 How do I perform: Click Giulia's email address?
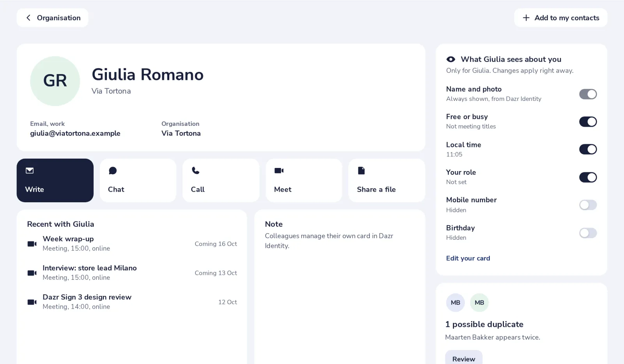click(75, 133)
